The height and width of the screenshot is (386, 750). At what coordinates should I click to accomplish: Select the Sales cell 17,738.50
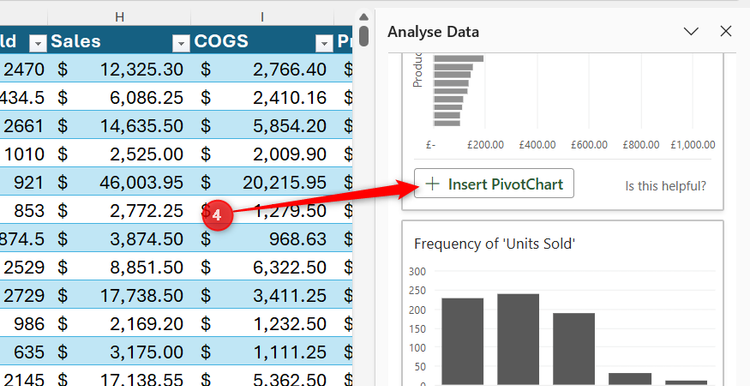coord(119,295)
